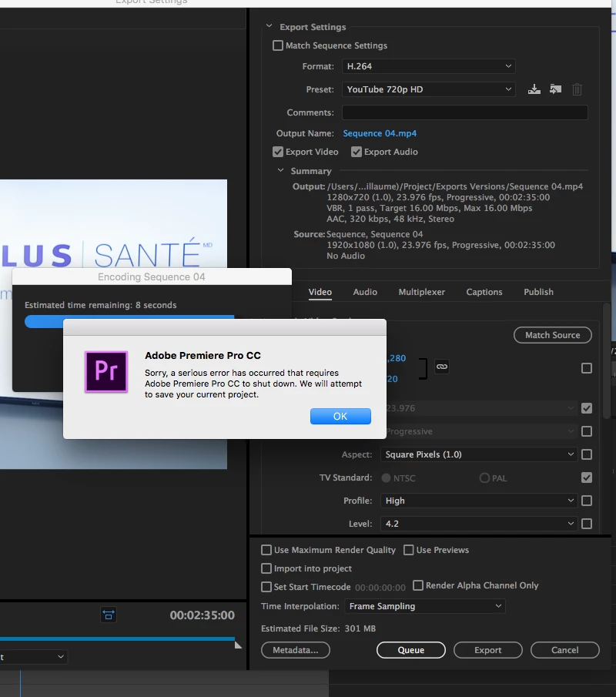Enable Use Maximum Render Quality

tap(266, 550)
